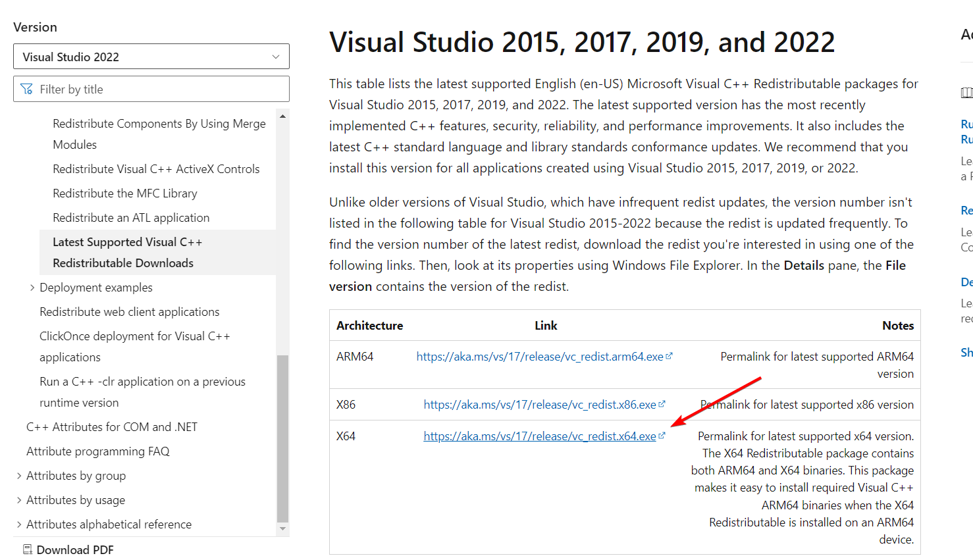The image size is (973, 560).
Task: Open the Attributes by usage entry
Action: [76, 500]
